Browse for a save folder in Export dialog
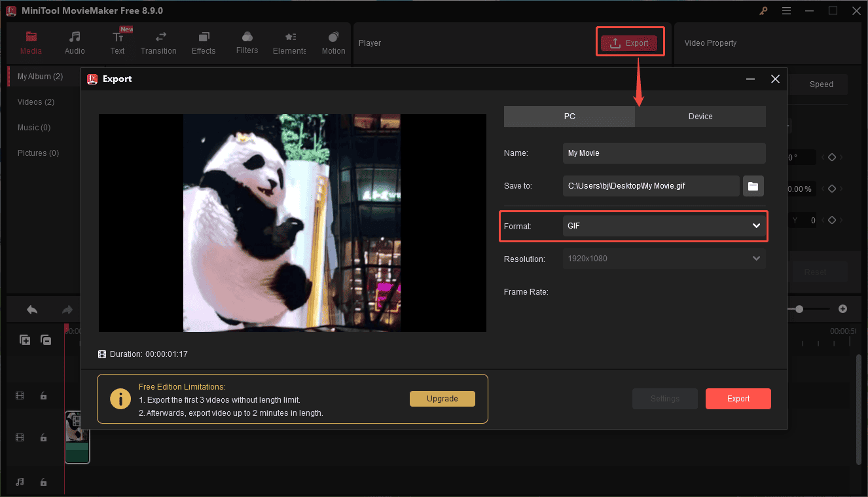This screenshot has height=497, width=868. tap(753, 186)
